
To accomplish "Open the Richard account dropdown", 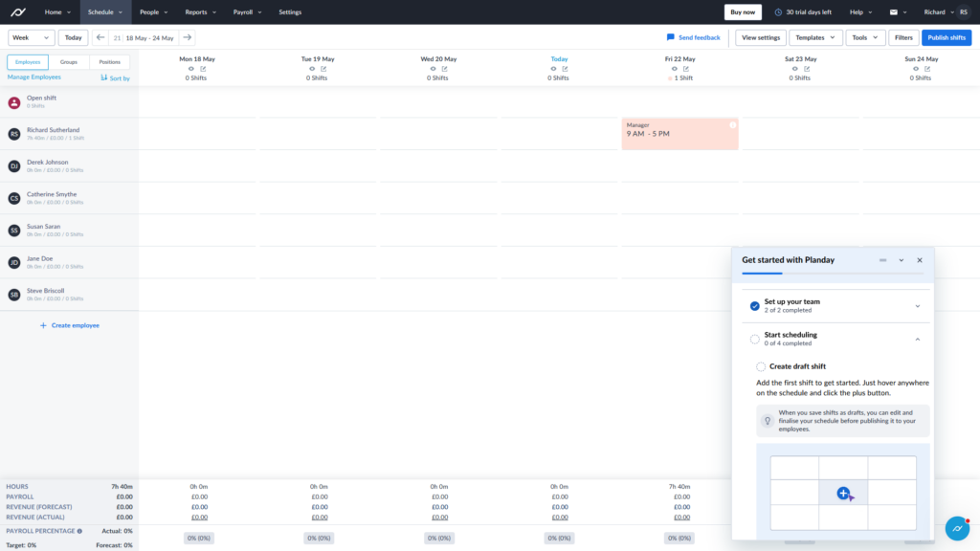I will point(939,11).
